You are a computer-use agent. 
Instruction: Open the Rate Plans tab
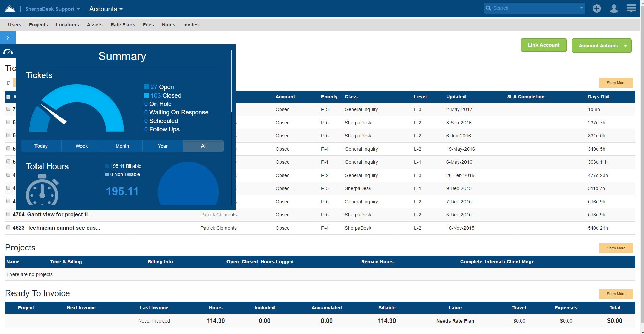point(123,25)
